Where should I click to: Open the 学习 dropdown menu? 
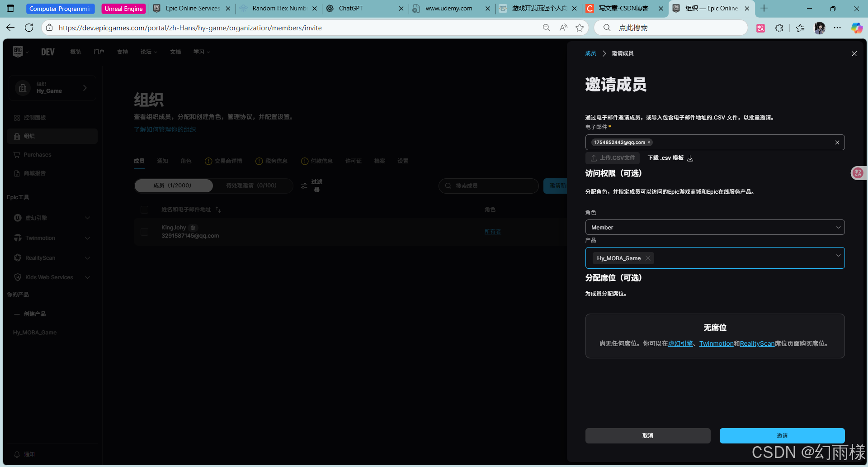[202, 52]
